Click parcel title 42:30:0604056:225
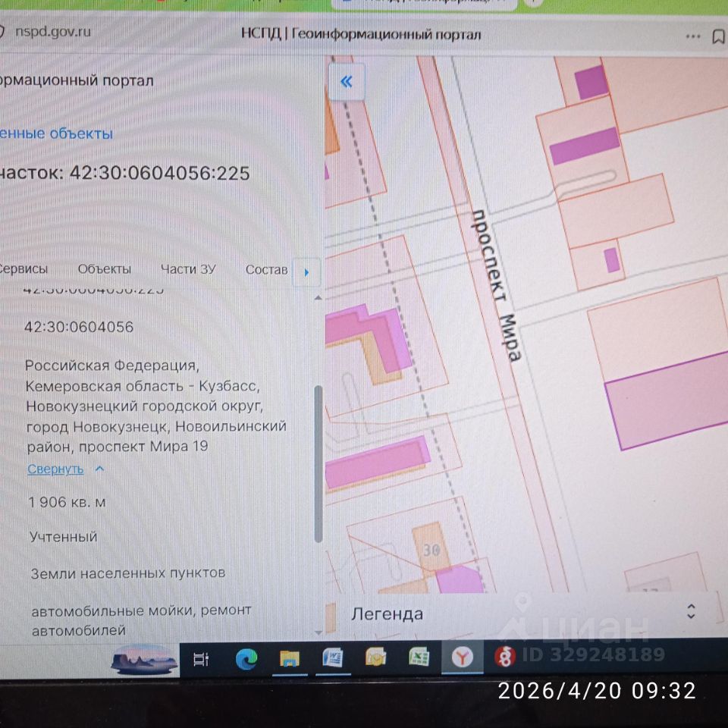Screen dimensions: 728x728 [x=160, y=173]
